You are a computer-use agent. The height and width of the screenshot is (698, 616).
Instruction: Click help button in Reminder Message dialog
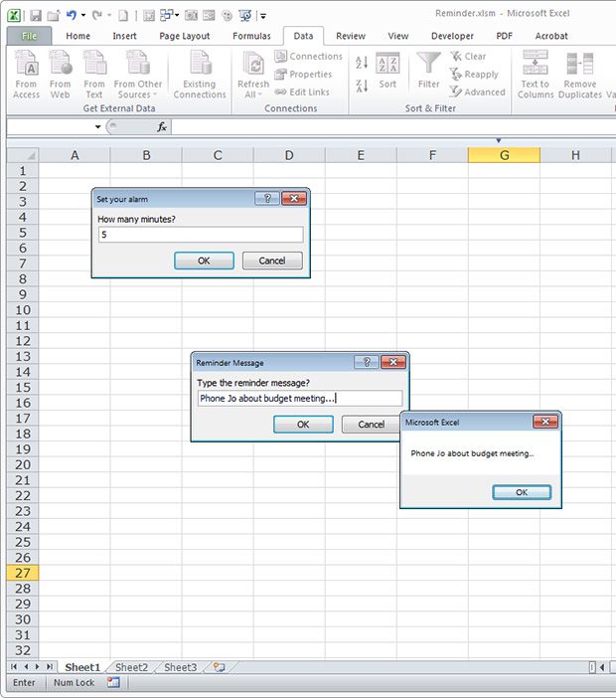(x=367, y=362)
